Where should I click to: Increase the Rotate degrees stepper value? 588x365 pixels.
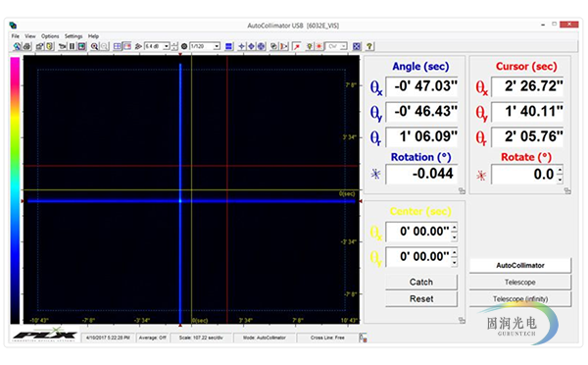(560, 171)
